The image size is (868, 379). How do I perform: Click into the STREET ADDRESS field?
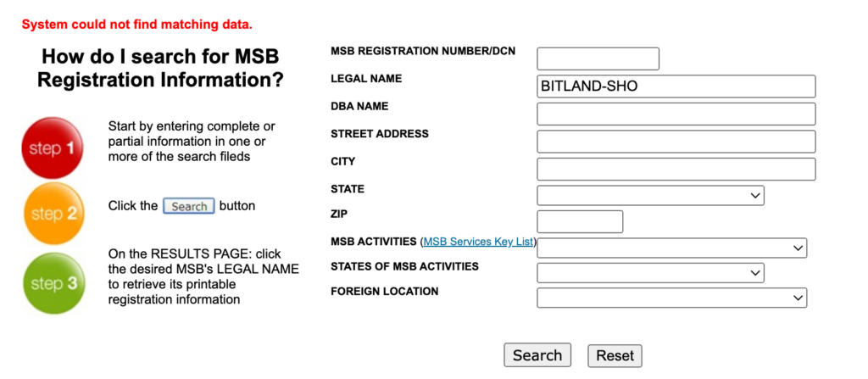point(676,142)
